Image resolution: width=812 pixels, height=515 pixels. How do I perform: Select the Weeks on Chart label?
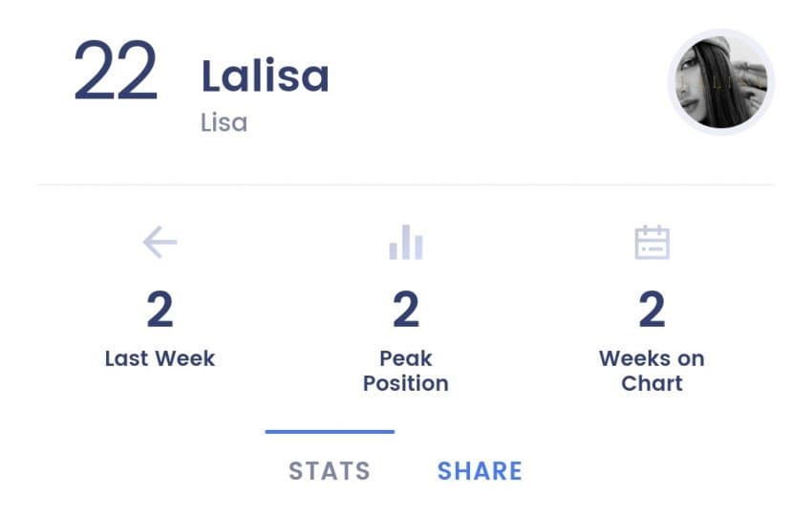(652, 371)
